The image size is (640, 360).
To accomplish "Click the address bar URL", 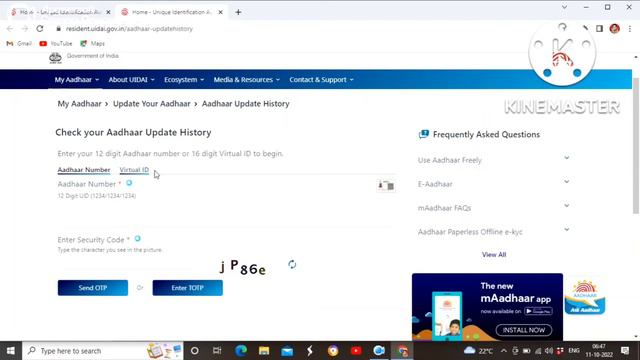I will click(x=129, y=29).
